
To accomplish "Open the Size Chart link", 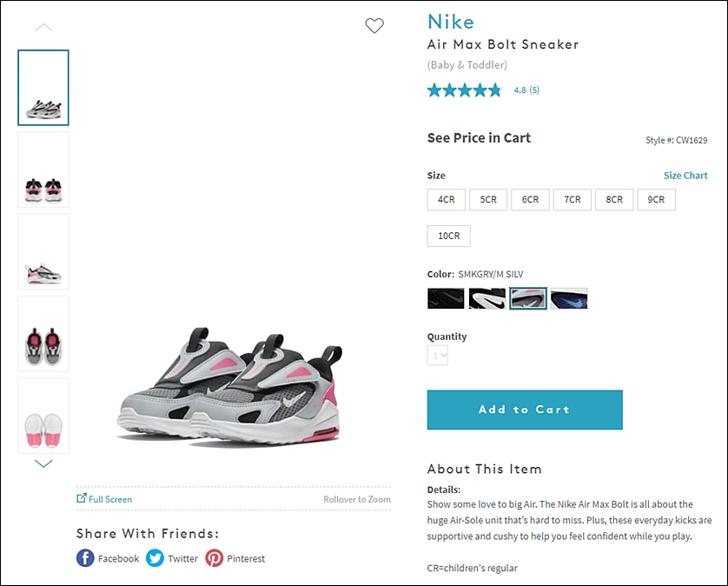I will coord(685,176).
